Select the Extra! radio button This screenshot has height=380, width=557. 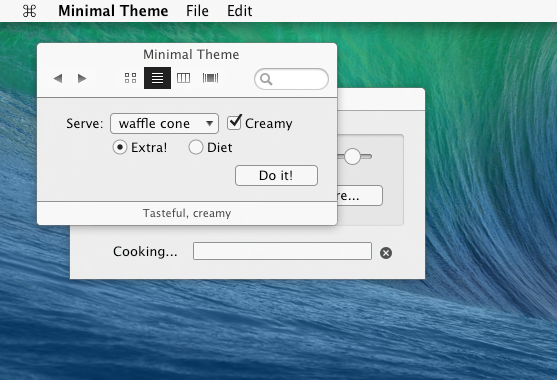pos(120,147)
